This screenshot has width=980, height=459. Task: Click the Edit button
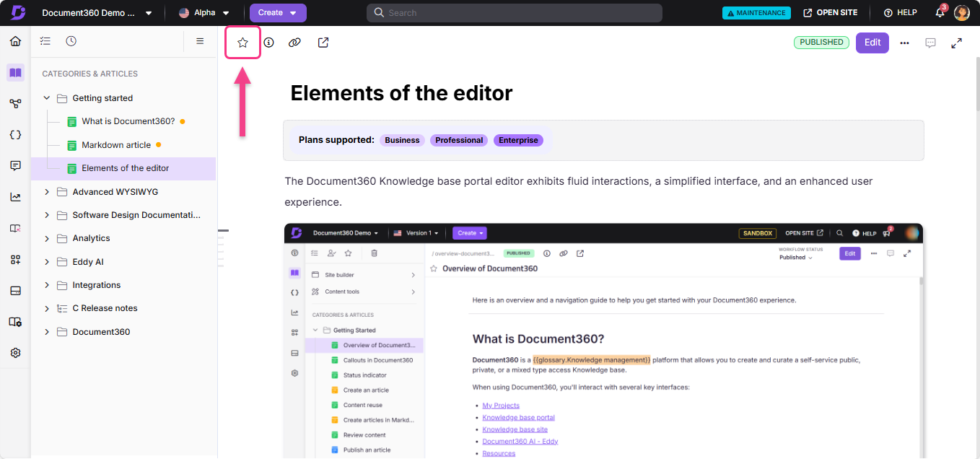pyautogui.click(x=872, y=43)
